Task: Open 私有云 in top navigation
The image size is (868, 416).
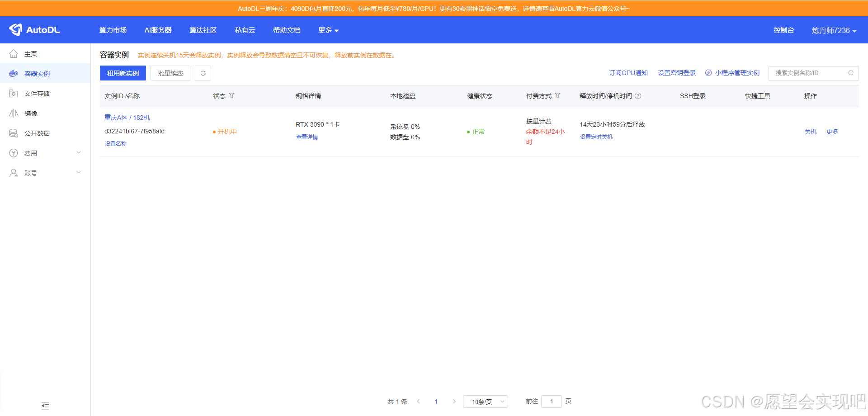Action: click(245, 30)
